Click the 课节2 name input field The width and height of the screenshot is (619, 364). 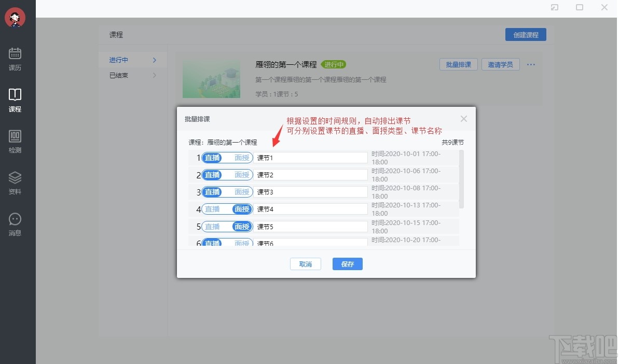click(x=310, y=175)
